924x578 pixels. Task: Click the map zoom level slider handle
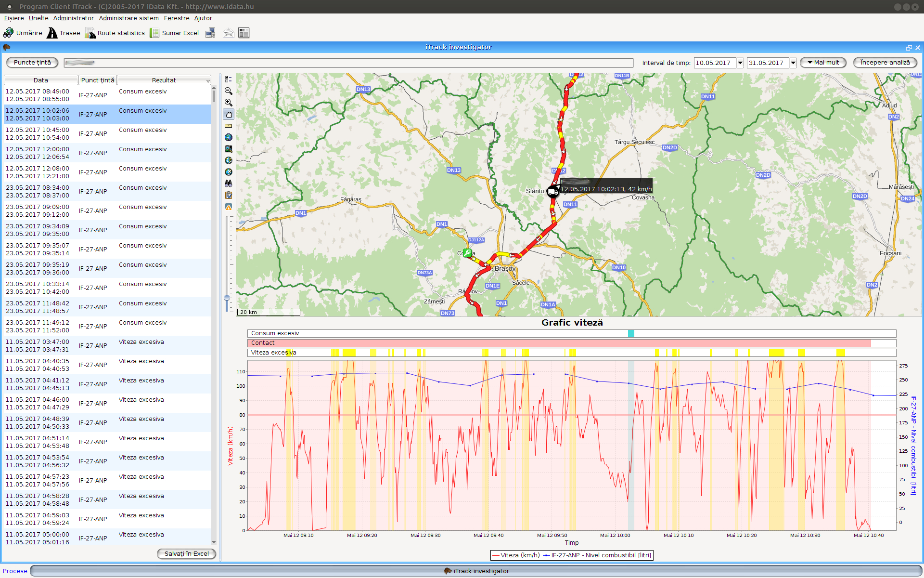pyautogui.click(x=227, y=298)
